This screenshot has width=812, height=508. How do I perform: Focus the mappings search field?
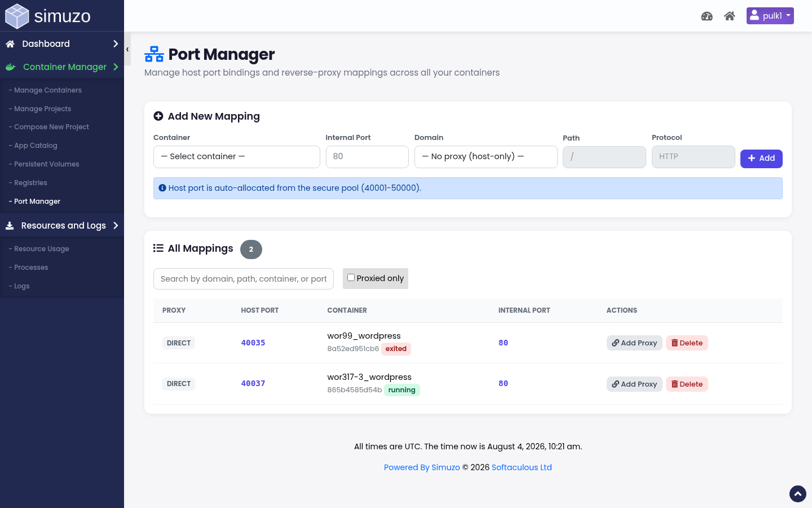pyautogui.click(x=244, y=279)
